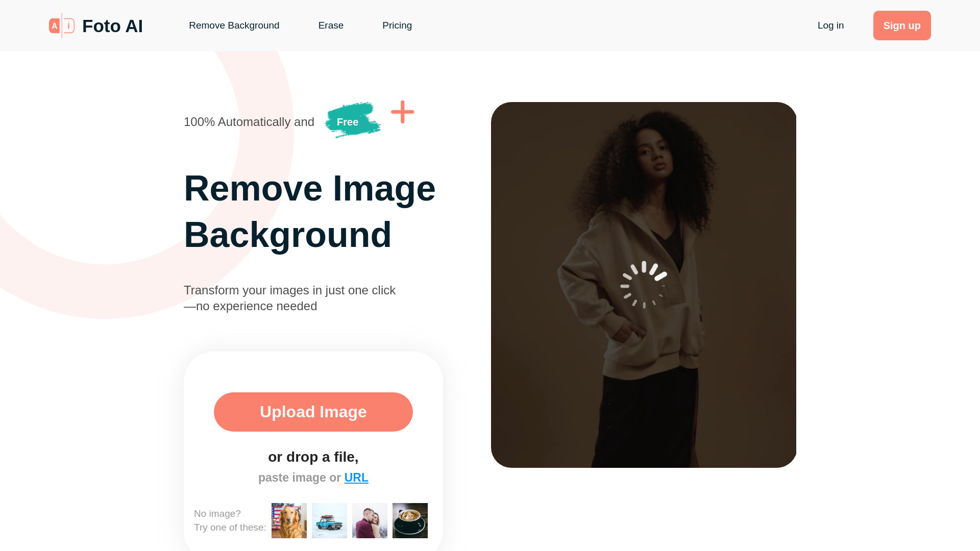Select the coffee cup sample thumbnail
The width and height of the screenshot is (980, 551).
click(410, 520)
